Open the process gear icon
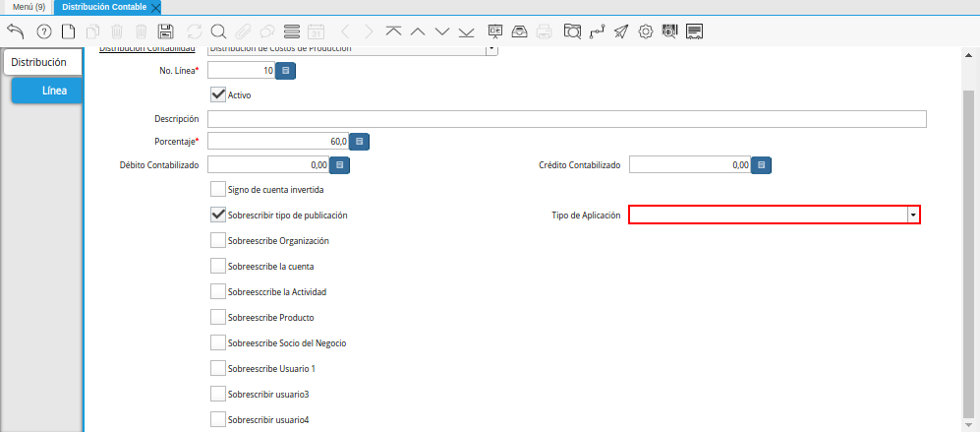This screenshot has width=980, height=432. 646,31
